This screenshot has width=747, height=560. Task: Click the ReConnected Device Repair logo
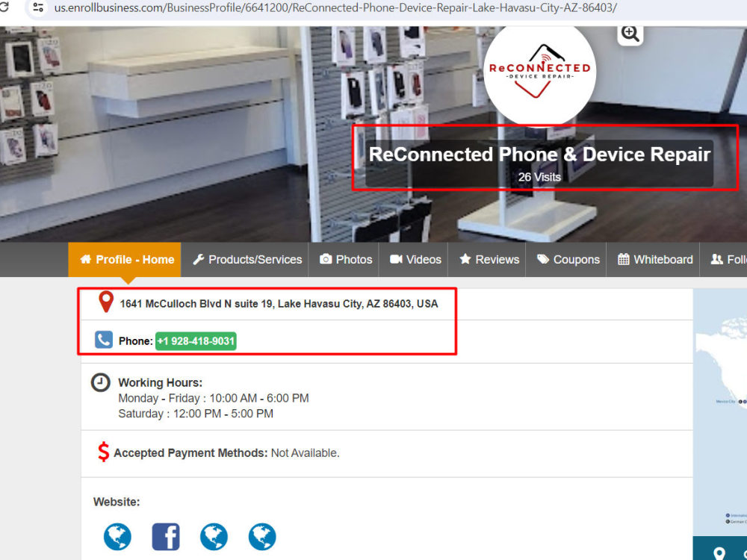tap(539, 74)
